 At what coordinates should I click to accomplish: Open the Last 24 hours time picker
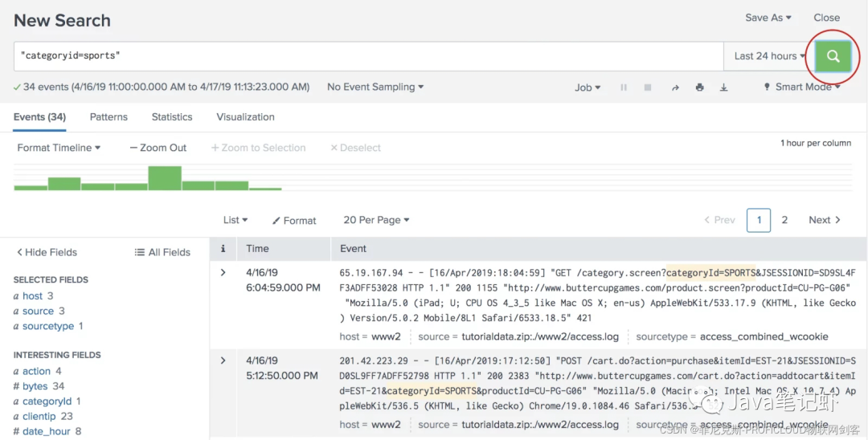pos(769,56)
